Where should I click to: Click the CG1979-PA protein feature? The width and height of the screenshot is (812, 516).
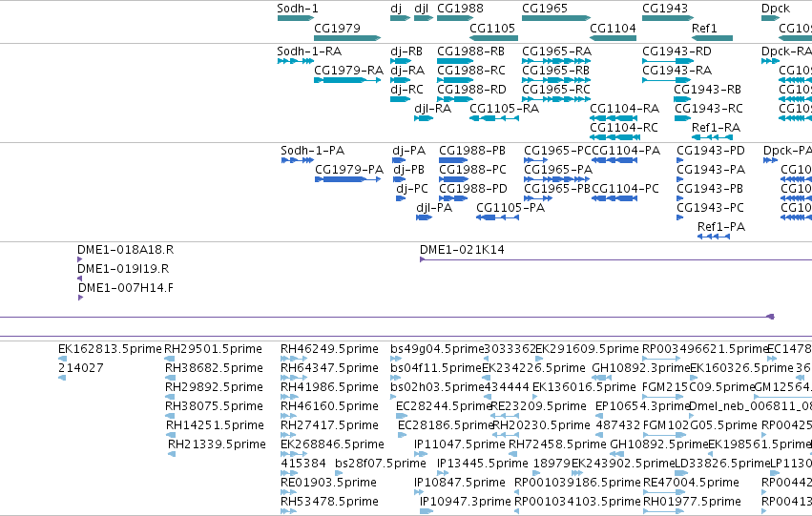[x=348, y=179]
